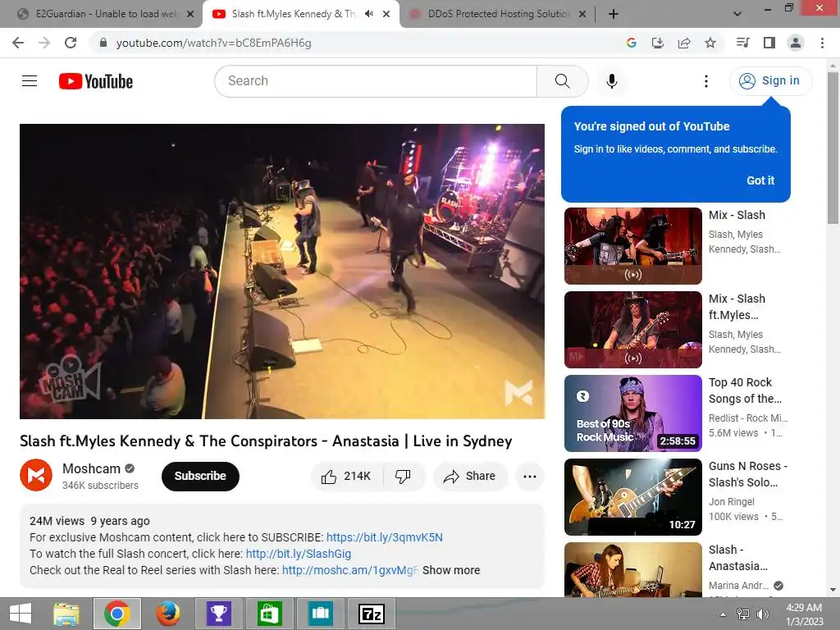View site lock information
This screenshot has width=840, height=630.
pyautogui.click(x=103, y=43)
